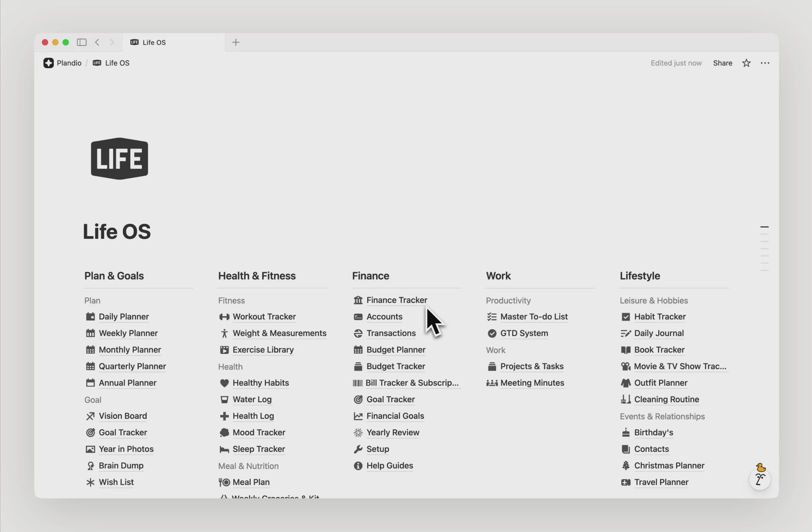Click the Daily Planner calendar icon
The height and width of the screenshot is (532, 812).
tap(90, 317)
